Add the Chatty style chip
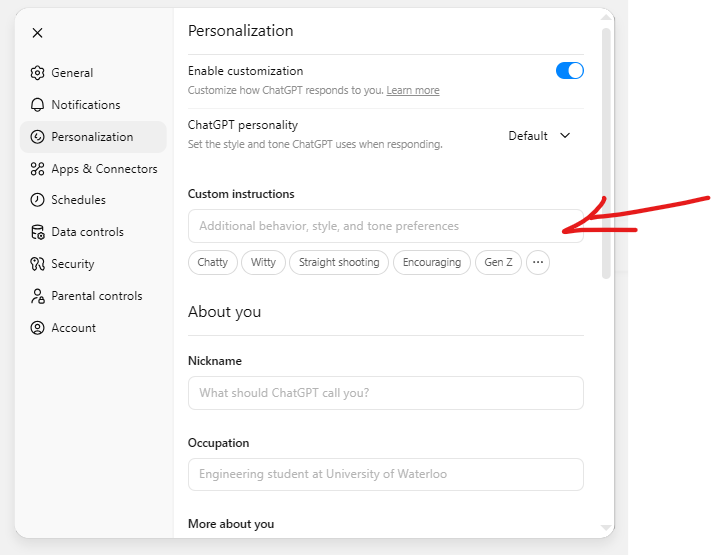 point(212,263)
